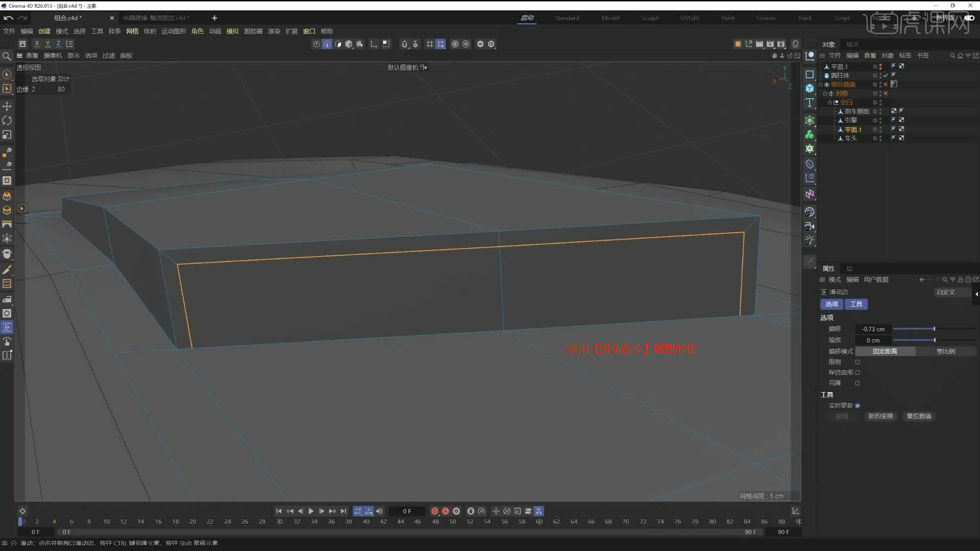Open the 渲染 menu

[274, 31]
